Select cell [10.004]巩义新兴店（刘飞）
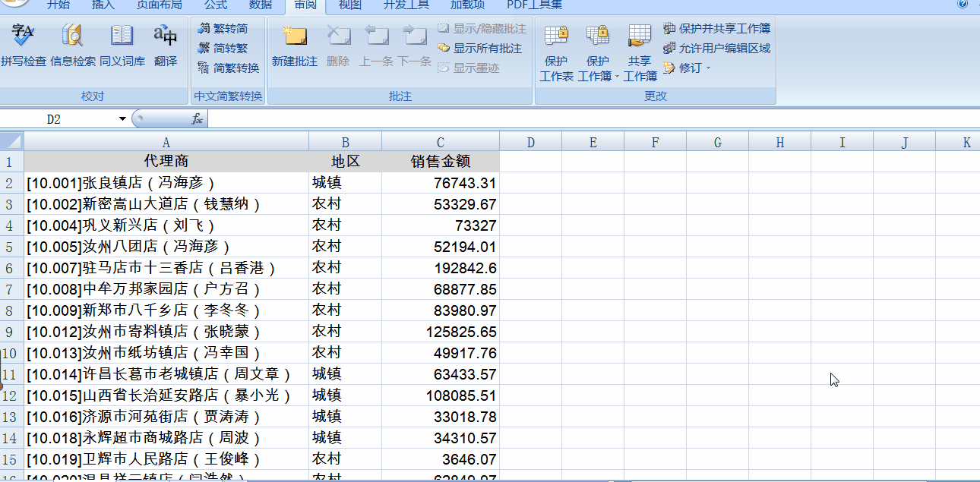 [x=166, y=225]
